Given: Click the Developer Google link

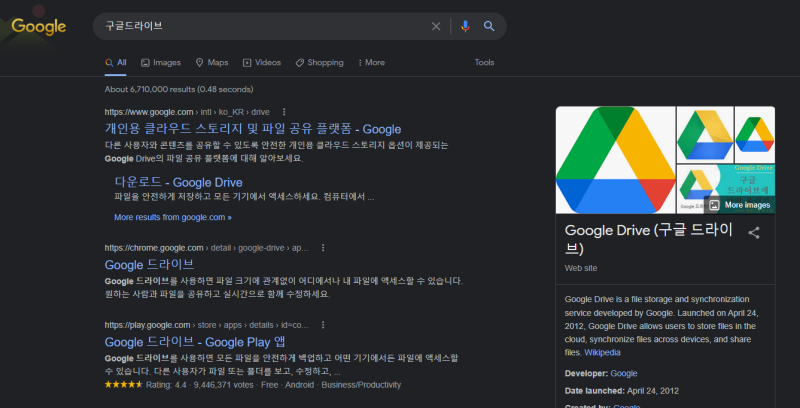Looking at the screenshot, I should tap(624, 373).
